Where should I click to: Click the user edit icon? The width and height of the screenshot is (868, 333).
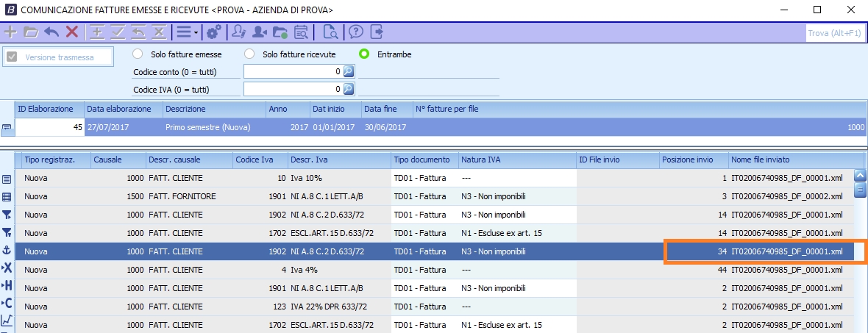pyautogui.click(x=239, y=32)
